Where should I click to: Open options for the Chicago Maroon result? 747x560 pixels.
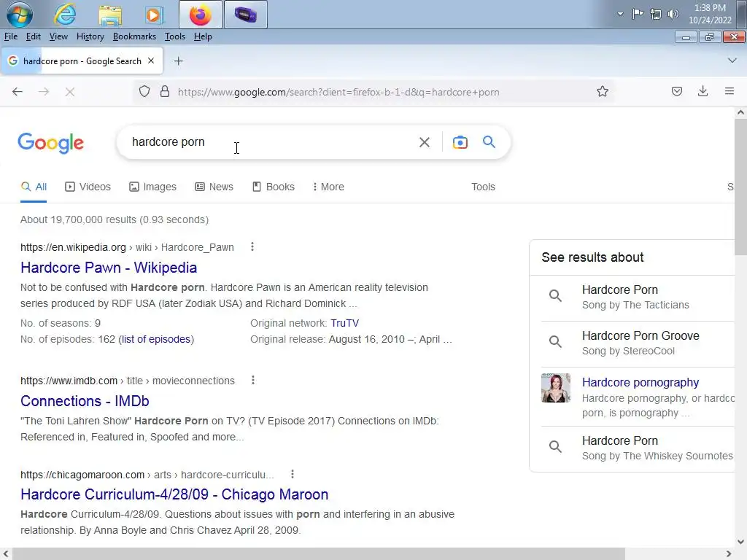[x=292, y=474]
